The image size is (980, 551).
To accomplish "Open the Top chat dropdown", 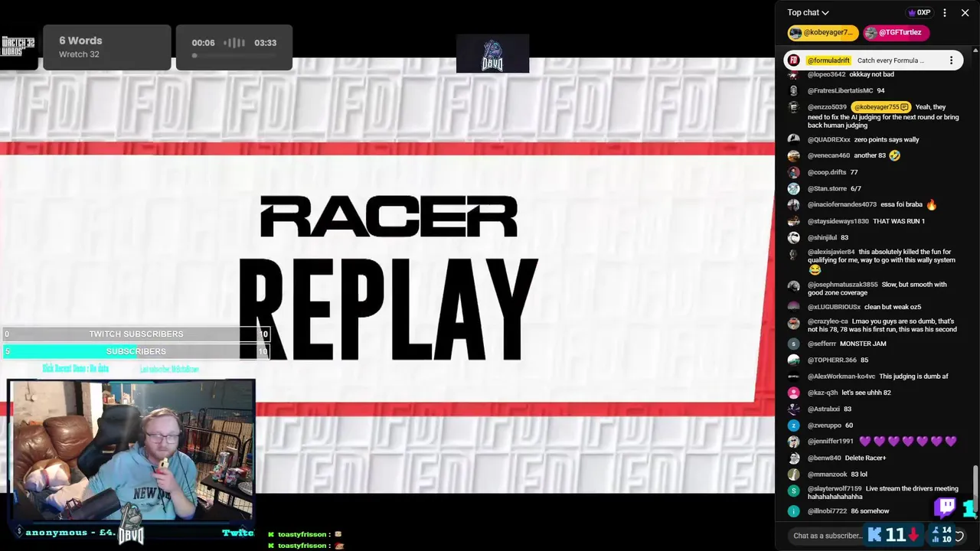I will (x=808, y=12).
